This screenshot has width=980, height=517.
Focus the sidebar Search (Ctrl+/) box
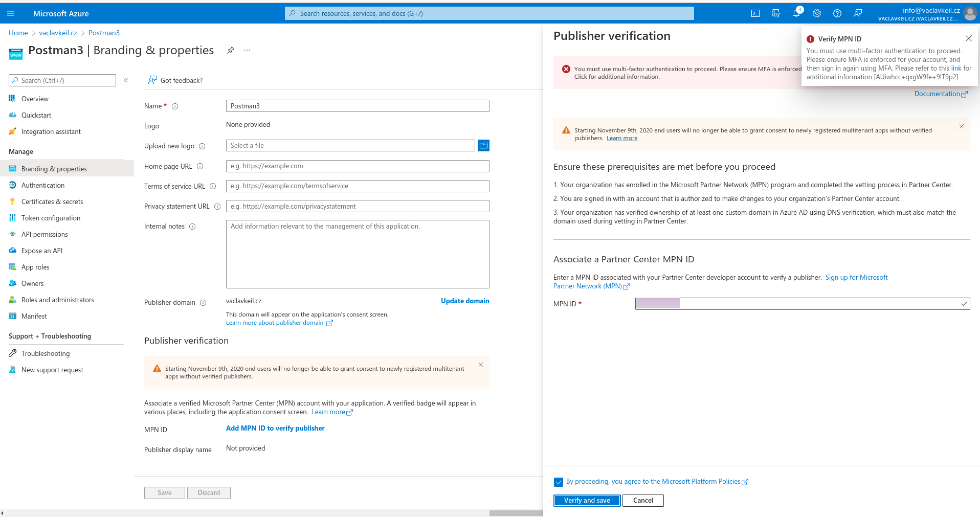(x=62, y=80)
